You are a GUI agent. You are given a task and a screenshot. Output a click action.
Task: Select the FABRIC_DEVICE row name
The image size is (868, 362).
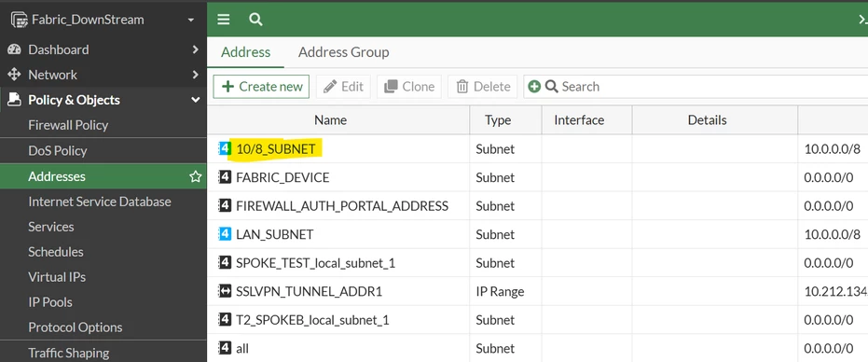(x=282, y=177)
